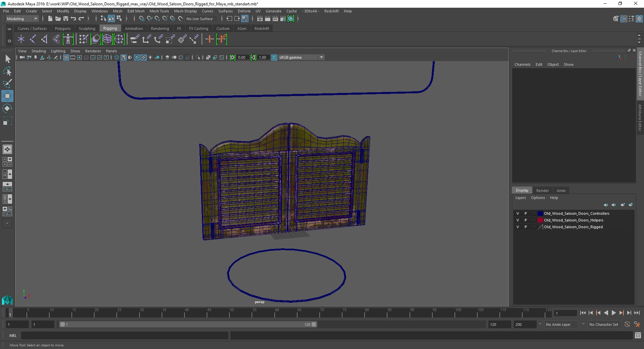Toggle viewport grid display

coord(66,57)
